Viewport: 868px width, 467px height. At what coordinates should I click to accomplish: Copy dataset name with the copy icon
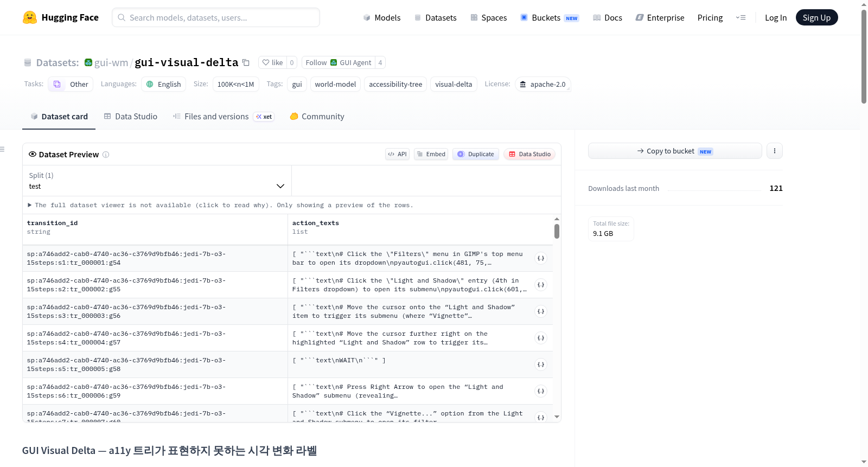(246, 62)
